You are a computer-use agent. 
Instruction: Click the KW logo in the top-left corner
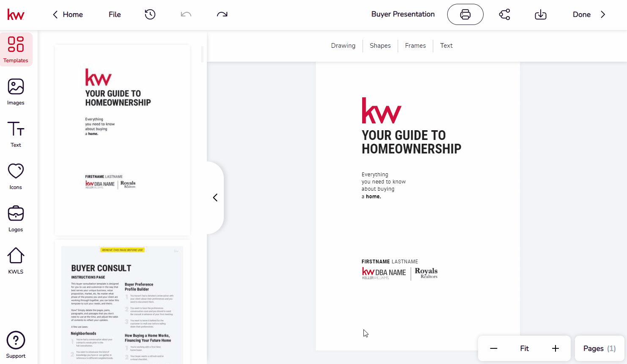point(16,14)
